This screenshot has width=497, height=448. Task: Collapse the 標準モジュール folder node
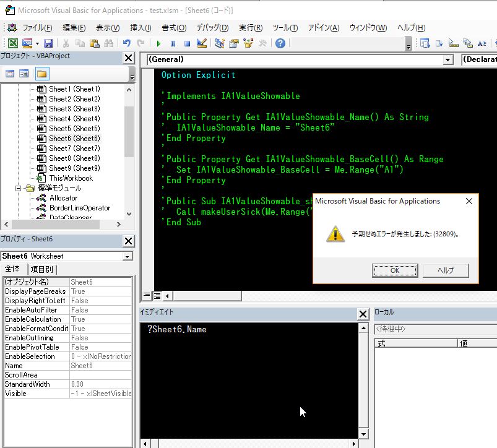pos(19,188)
